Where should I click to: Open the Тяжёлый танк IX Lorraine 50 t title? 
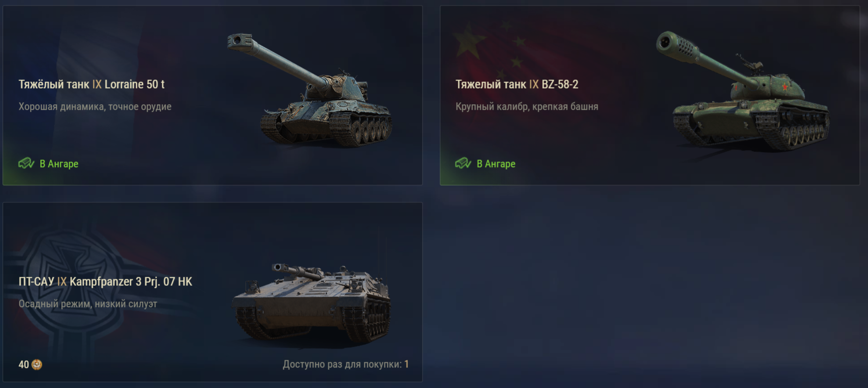(91, 85)
